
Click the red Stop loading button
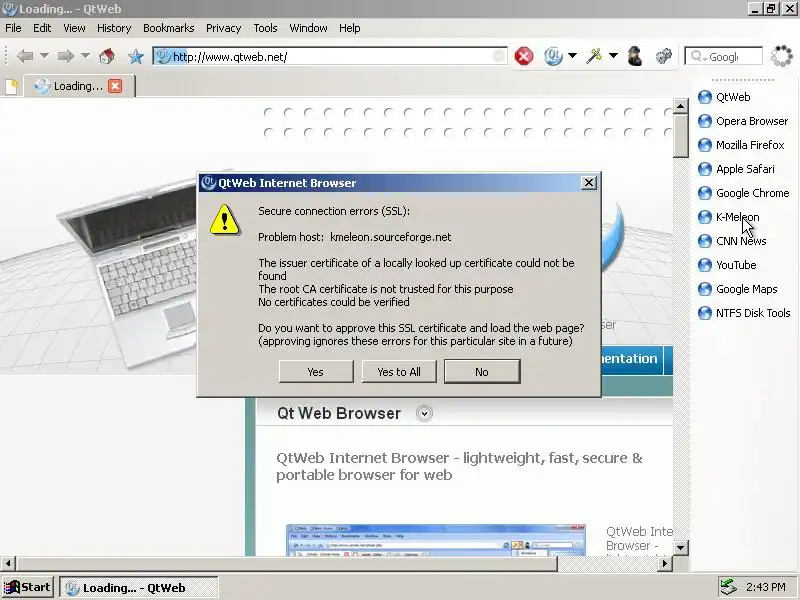click(523, 56)
